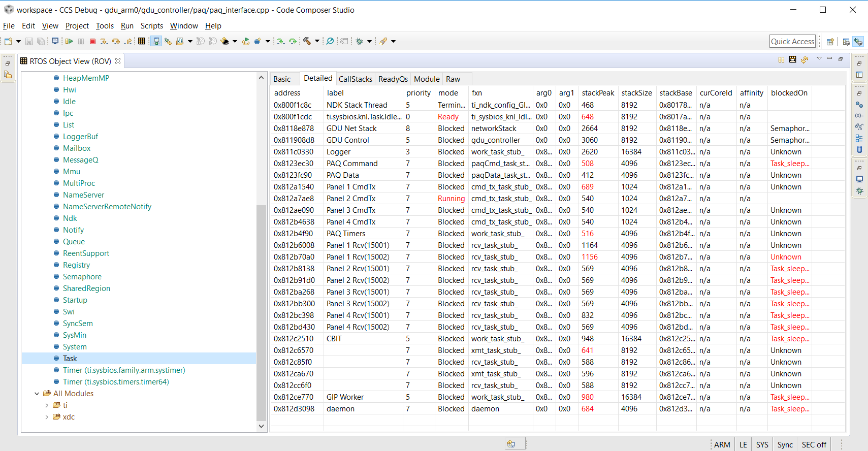Screen dimensions: 868x451
Task: Sort by the stackPeak column header
Action: tap(598, 93)
